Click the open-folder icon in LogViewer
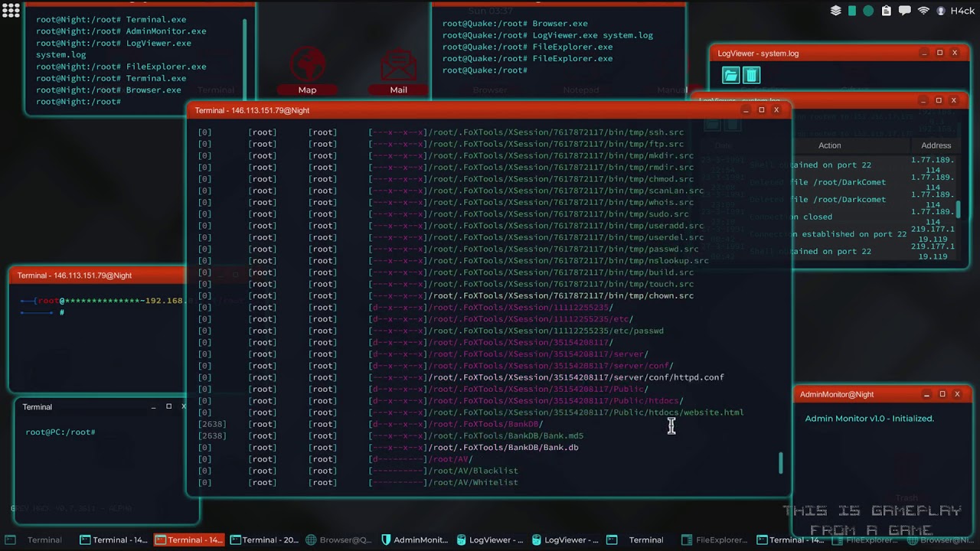Image resolution: width=980 pixels, height=551 pixels. tap(730, 75)
